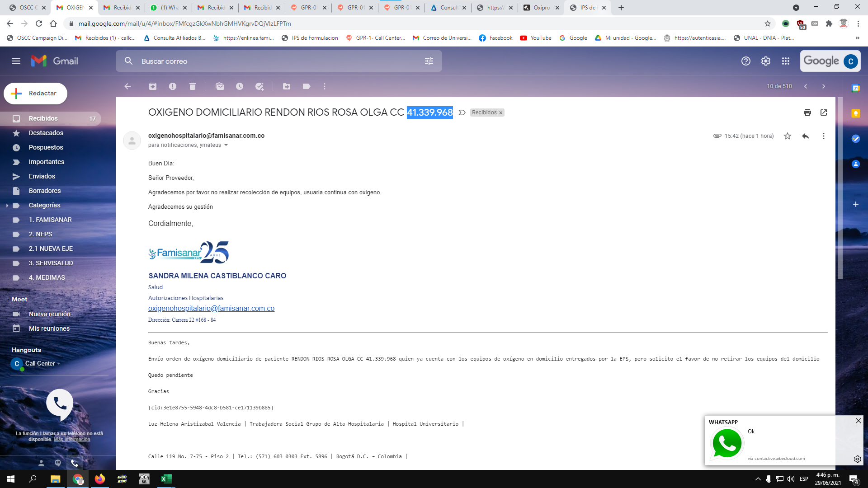Start Nueva reunión in Meet
Screen dimensions: 868x488
point(49,314)
